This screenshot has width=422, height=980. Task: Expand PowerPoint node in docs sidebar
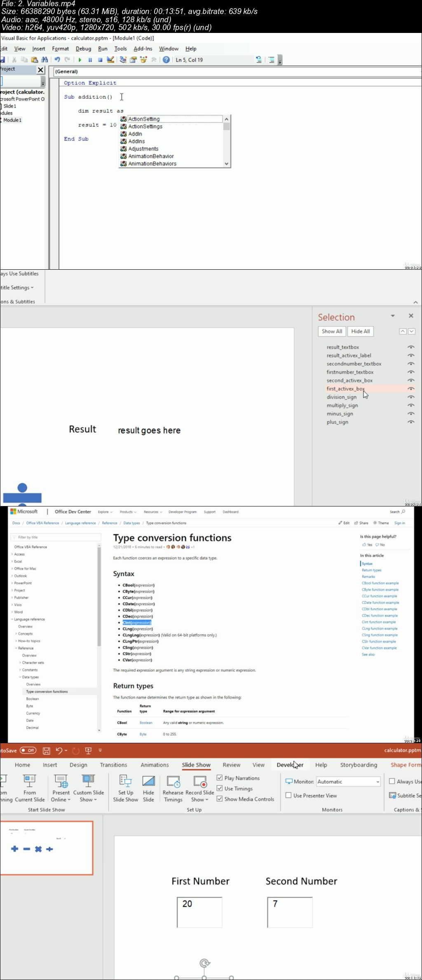12,583
